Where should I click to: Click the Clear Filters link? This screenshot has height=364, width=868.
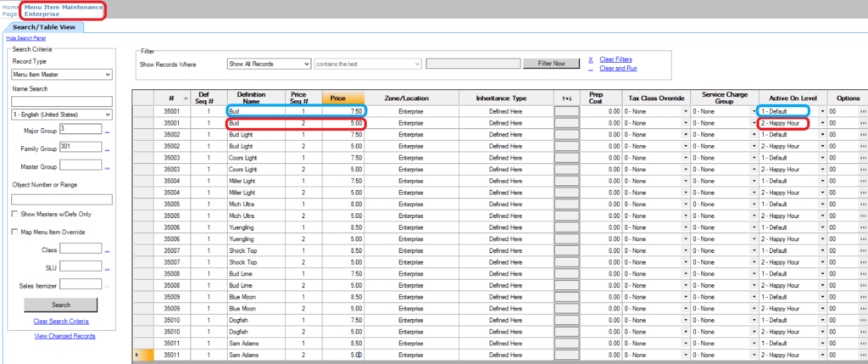(x=615, y=59)
